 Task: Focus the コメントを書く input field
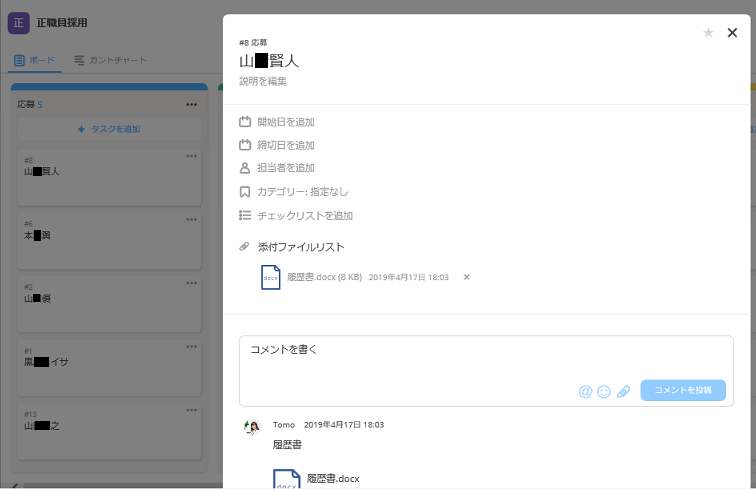click(486, 370)
